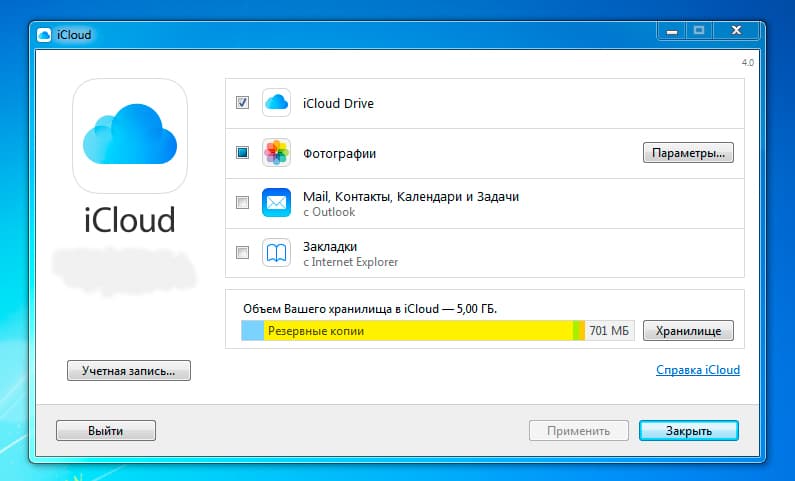Image resolution: width=795 pixels, height=481 pixels.
Task: Click the storage size text 5,00 ГБ
Action: [x=476, y=309]
